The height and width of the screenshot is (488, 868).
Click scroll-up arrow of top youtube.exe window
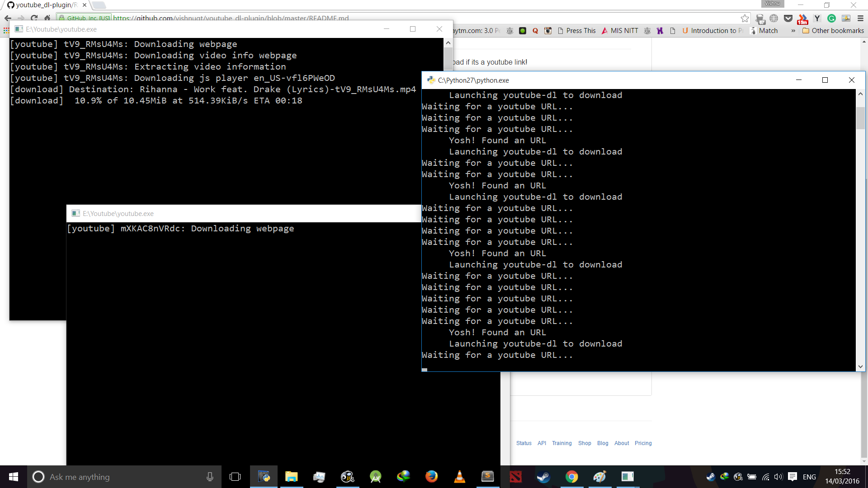tap(448, 43)
